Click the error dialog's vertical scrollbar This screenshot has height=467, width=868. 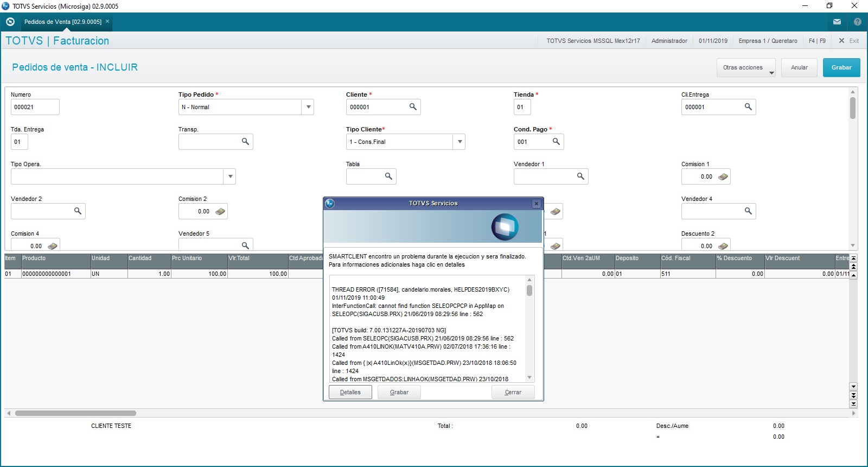[x=529, y=329]
